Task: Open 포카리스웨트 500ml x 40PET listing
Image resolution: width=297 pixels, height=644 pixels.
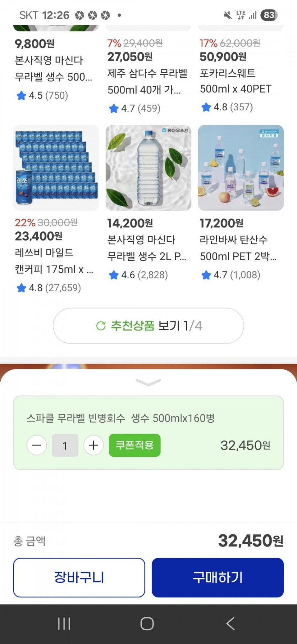Action: (x=235, y=81)
